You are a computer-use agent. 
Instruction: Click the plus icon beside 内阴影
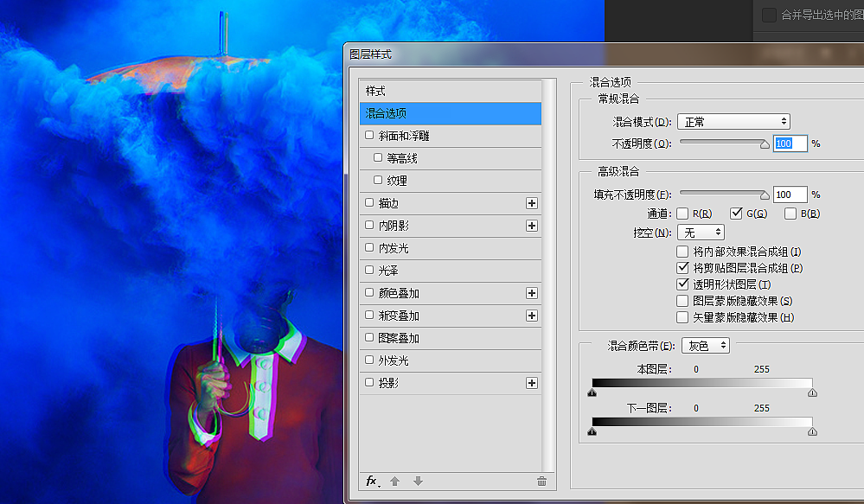click(x=531, y=226)
